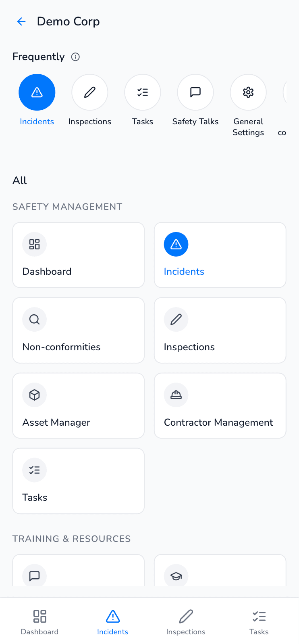This screenshot has width=299, height=644.
Task: Go back using the blue arrow
Action: 21,21
